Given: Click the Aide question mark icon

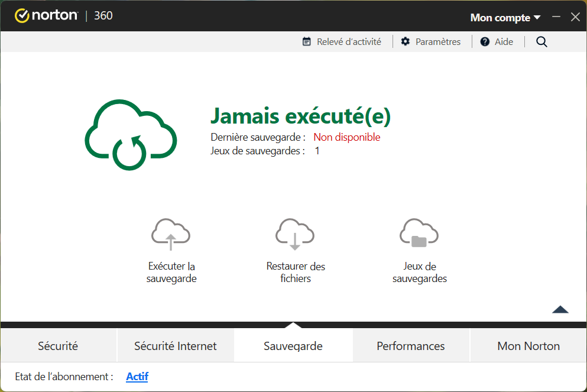Looking at the screenshot, I should (x=485, y=41).
